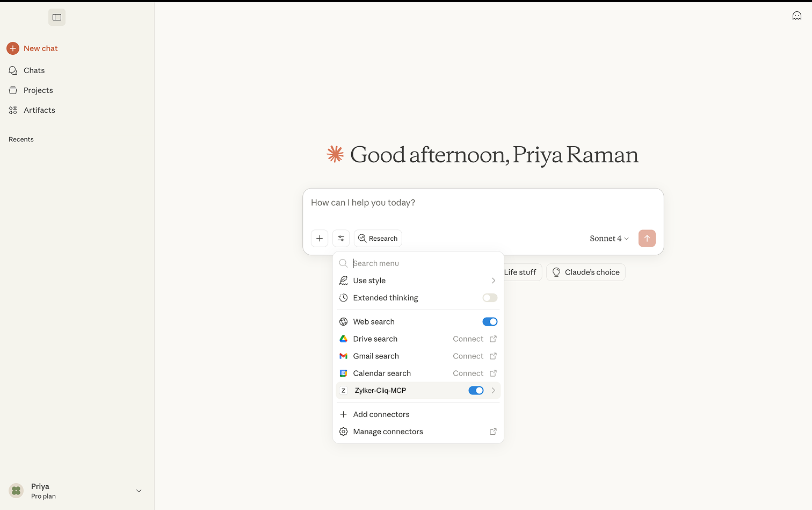Connect Gmail search
This screenshot has width=812, height=510.
[468, 356]
